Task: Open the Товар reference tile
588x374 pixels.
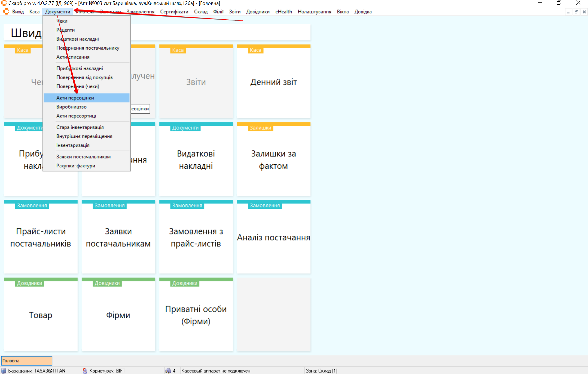Action: (x=41, y=315)
